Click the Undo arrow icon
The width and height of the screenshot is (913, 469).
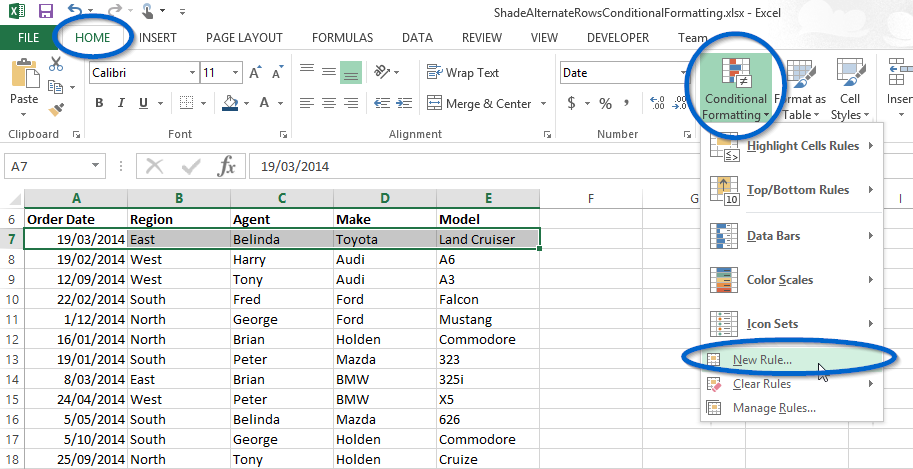pos(76,10)
